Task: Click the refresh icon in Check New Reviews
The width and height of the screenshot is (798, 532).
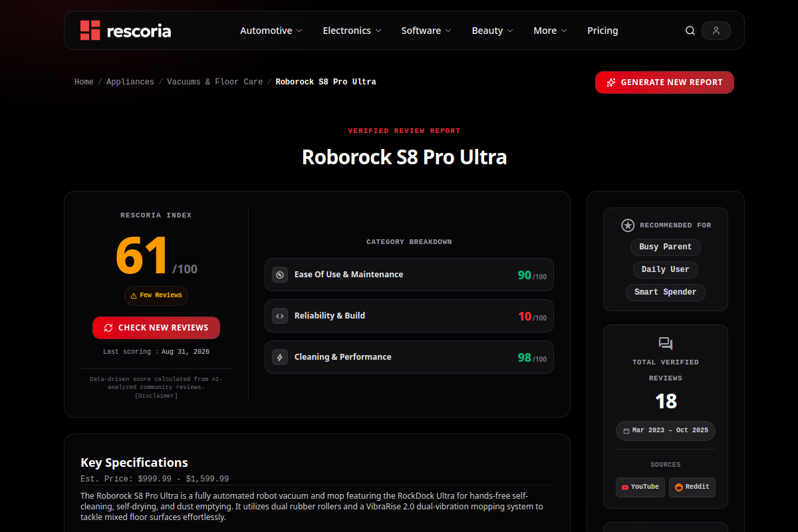Action: click(x=108, y=328)
